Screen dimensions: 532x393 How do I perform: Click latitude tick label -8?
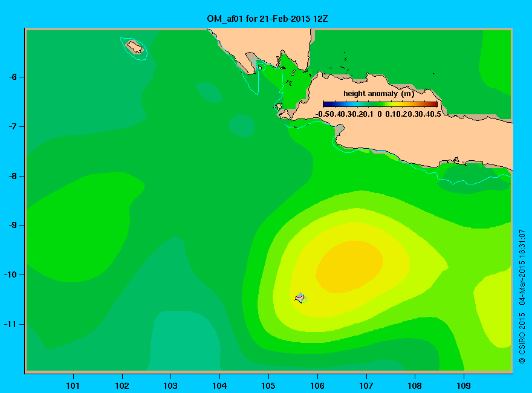click(13, 176)
